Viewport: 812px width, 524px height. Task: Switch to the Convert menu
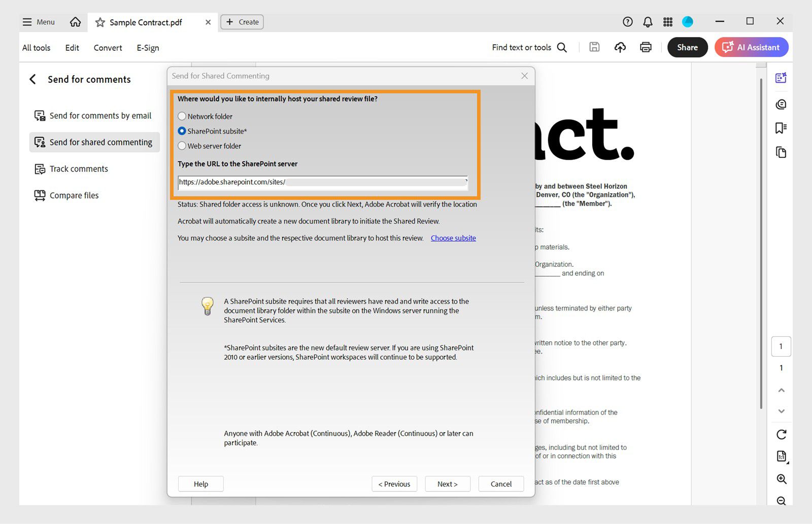point(107,47)
